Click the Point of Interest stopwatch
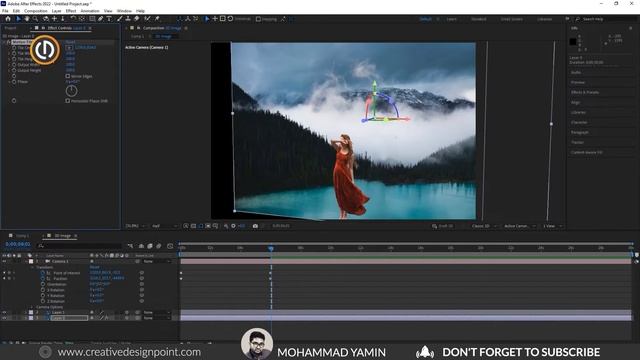640x360 pixels. [43, 273]
